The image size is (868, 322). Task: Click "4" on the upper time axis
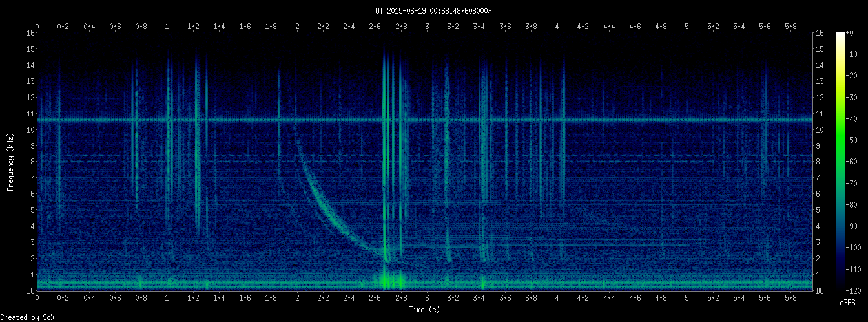(557, 27)
